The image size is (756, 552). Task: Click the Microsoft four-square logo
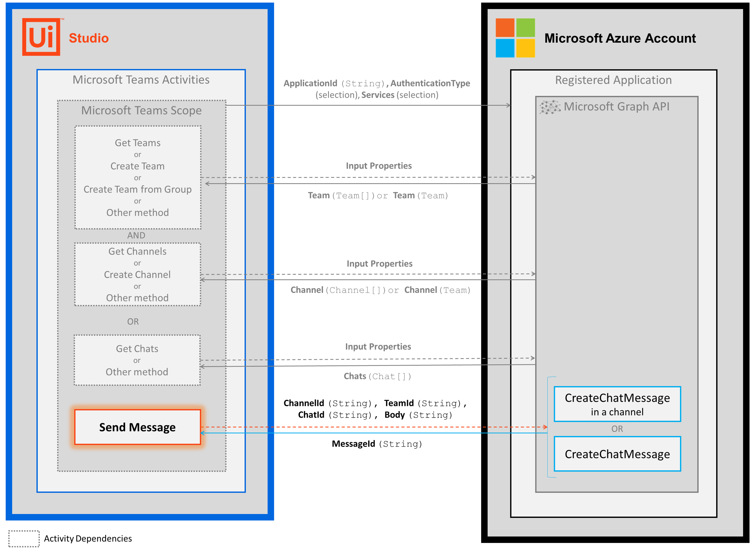pyautogui.click(x=515, y=38)
